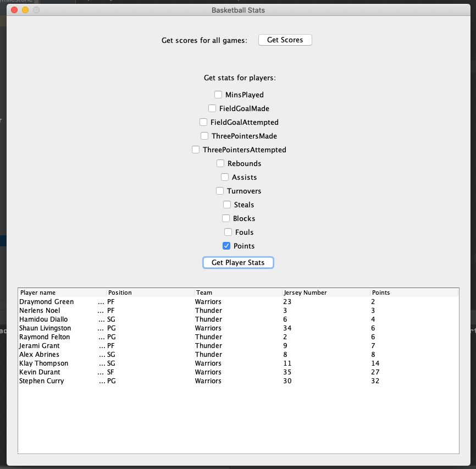Click Stephen Curry's jersey number 30

point(287,381)
